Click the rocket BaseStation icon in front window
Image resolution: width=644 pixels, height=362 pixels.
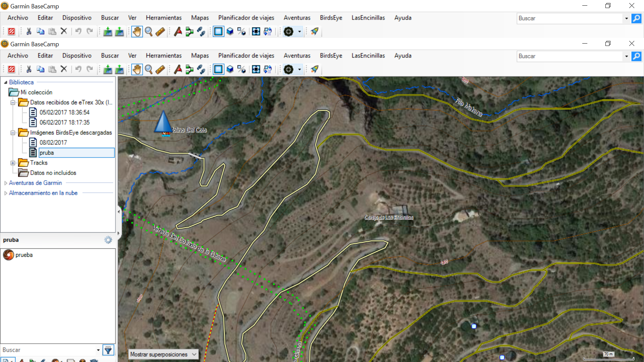click(x=314, y=69)
